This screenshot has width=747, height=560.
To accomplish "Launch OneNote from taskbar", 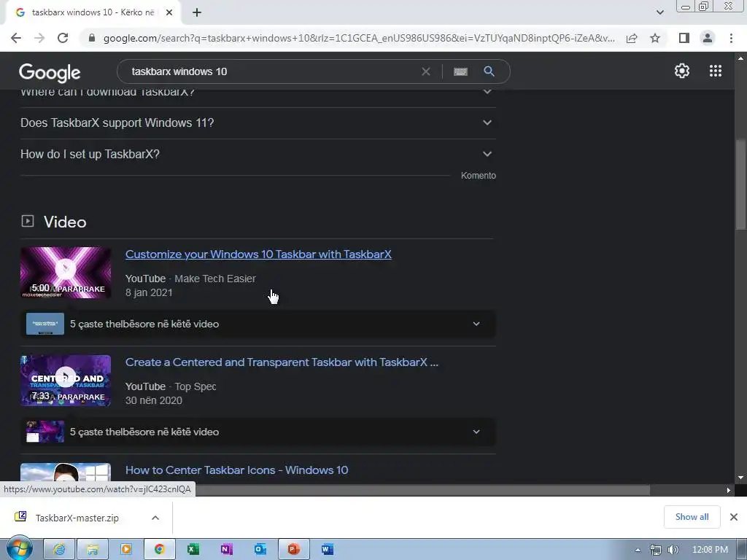I will [227, 550].
